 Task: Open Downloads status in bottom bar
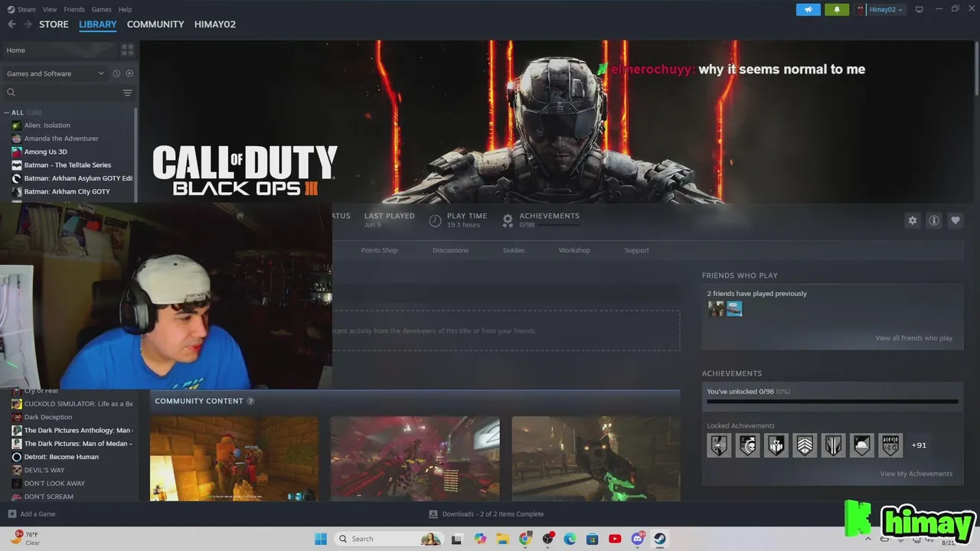486,514
